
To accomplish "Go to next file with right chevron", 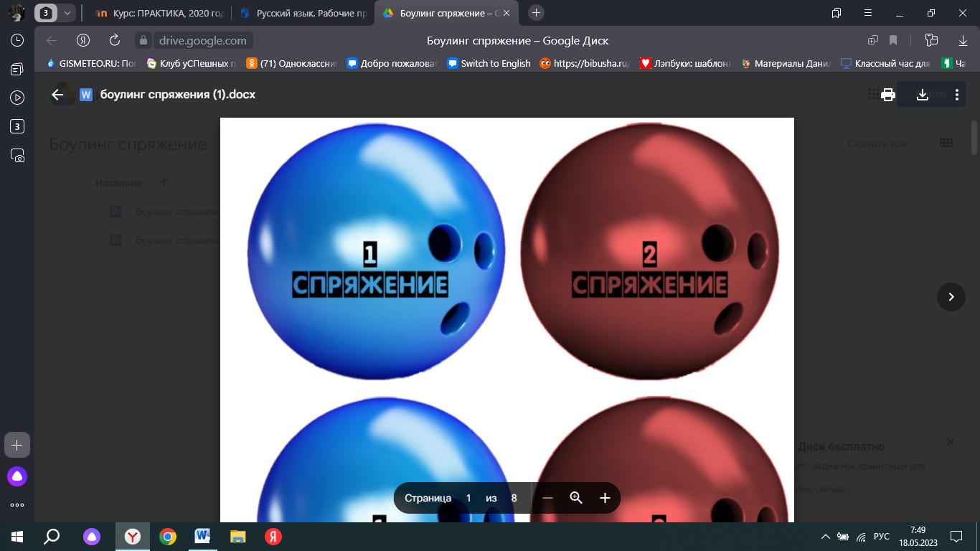I will (x=951, y=296).
